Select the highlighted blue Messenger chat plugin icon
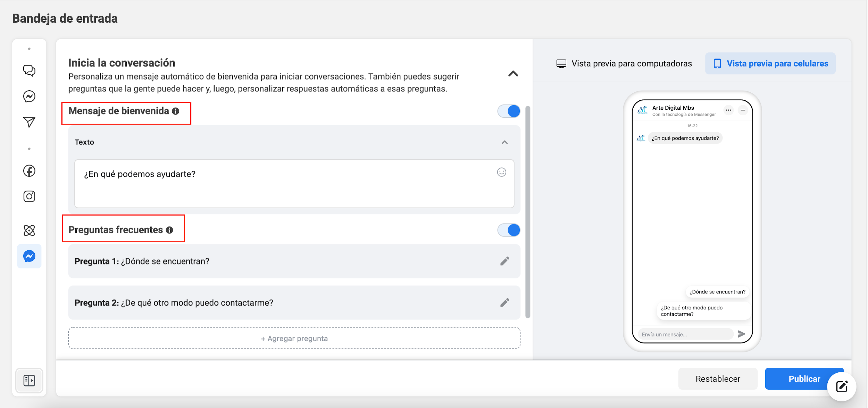The width and height of the screenshot is (868, 408). [29, 256]
